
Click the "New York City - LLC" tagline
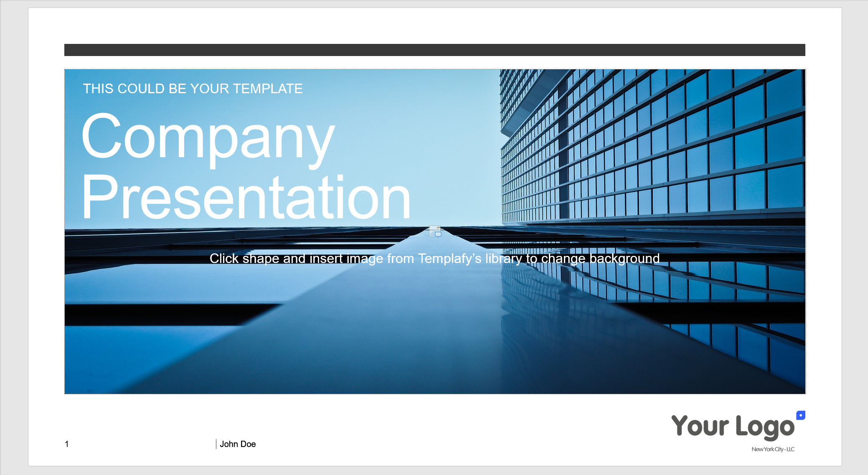(x=773, y=449)
